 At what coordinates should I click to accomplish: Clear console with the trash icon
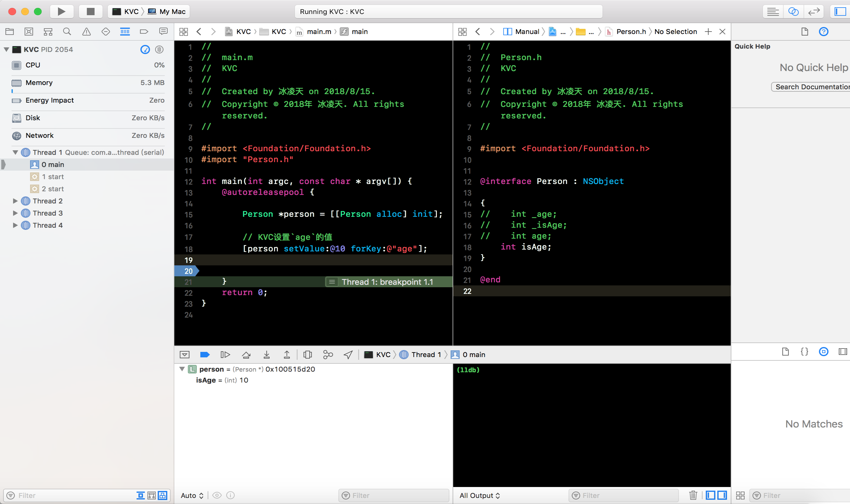coord(693,495)
